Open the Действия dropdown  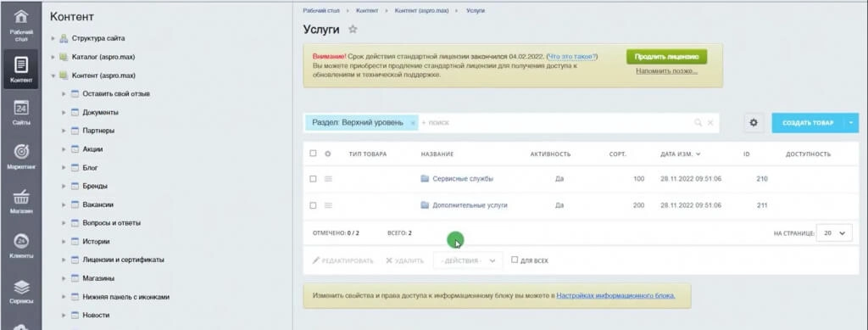click(468, 260)
